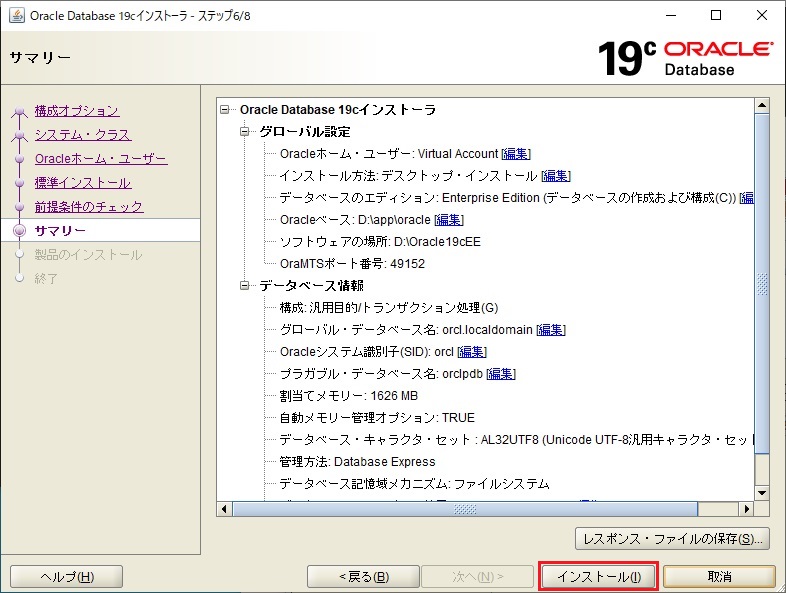Viewport: 786px width, 593px height.
Task: Collapse the データベース情報 tree node
Action: 245,285
